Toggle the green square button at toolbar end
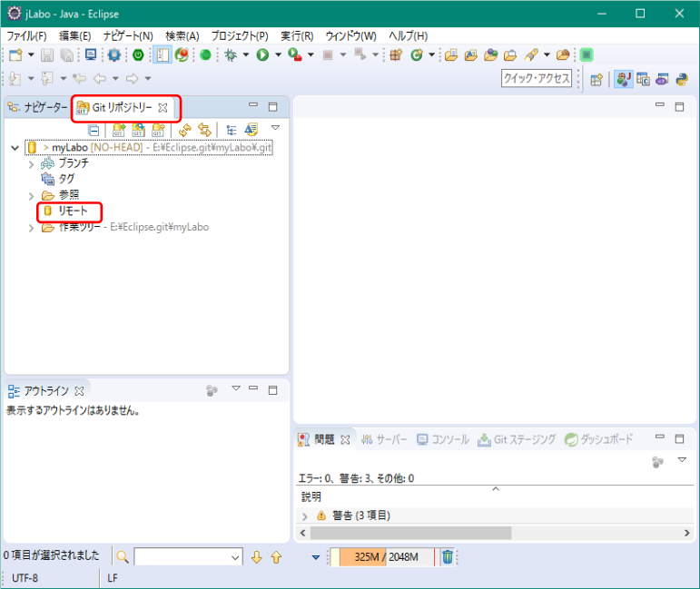 [x=587, y=54]
